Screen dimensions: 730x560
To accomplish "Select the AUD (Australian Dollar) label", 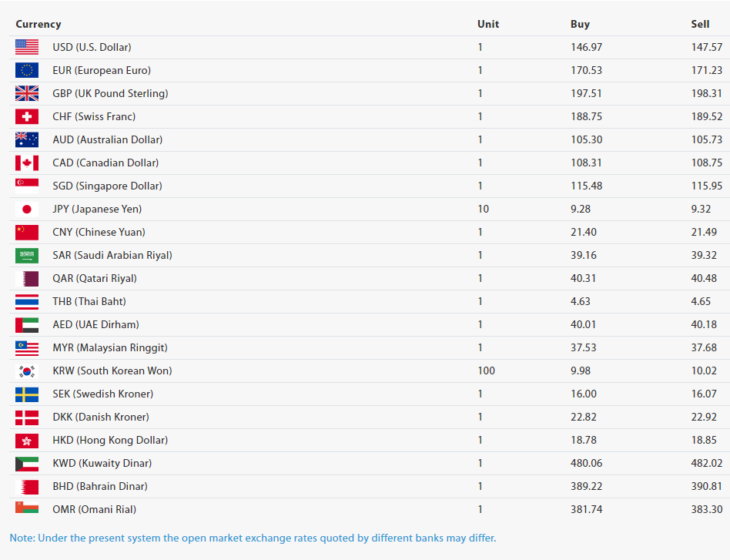I will tap(107, 139).
